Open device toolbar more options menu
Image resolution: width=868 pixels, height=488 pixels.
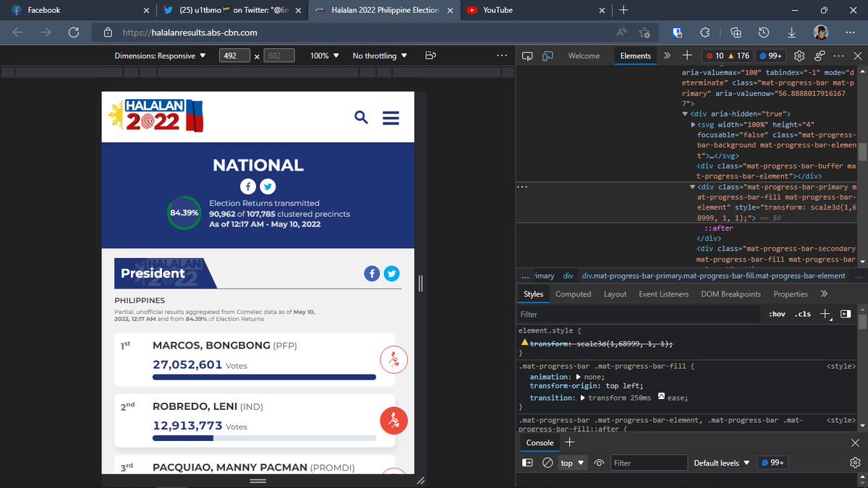[501, 56]
